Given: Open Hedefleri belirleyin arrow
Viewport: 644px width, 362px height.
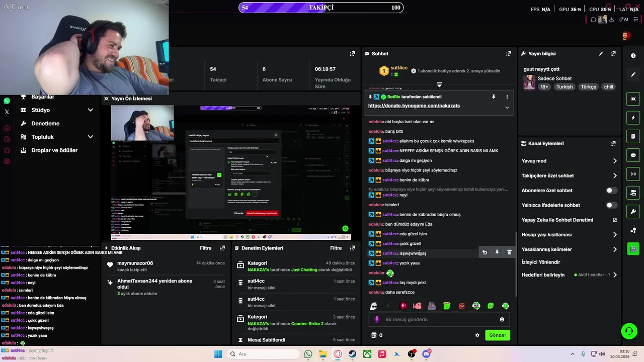Looking at the screenshot, I should 615,275.
